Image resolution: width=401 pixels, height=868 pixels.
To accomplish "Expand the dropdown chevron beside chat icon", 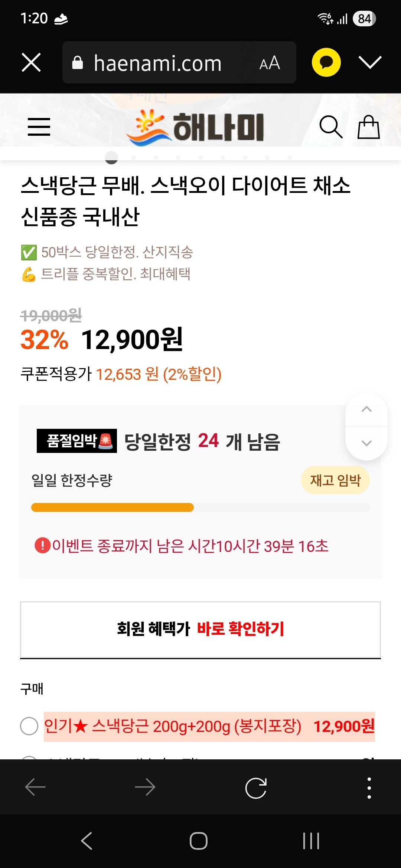I will [370, 62].
